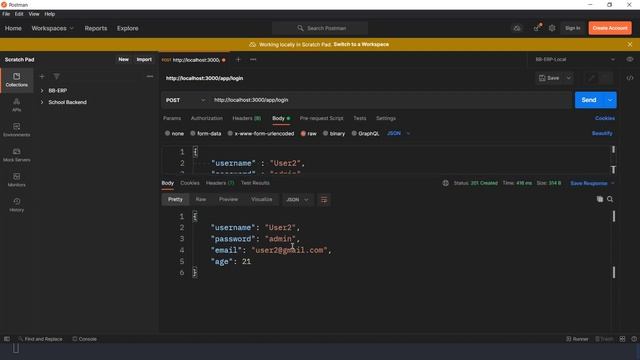The height and width of the screenshot is (360, 640).
Task: Open the response JSON format dropdown
Action: point(297,200)
